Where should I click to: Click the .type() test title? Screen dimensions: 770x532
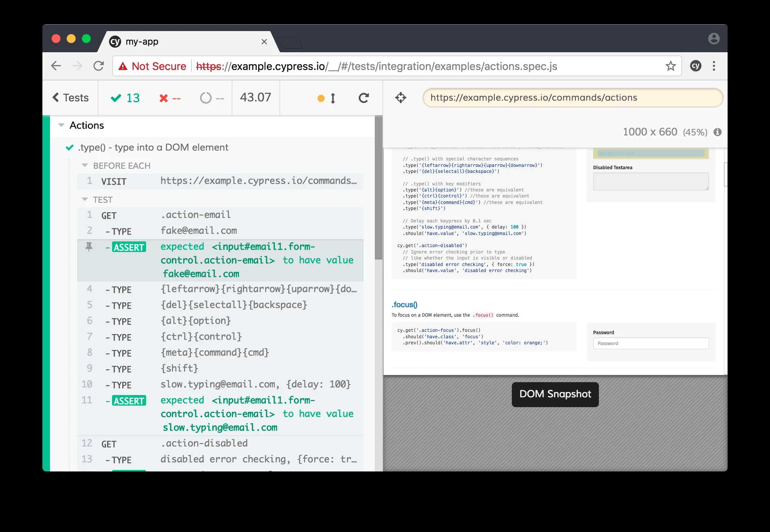153,147
